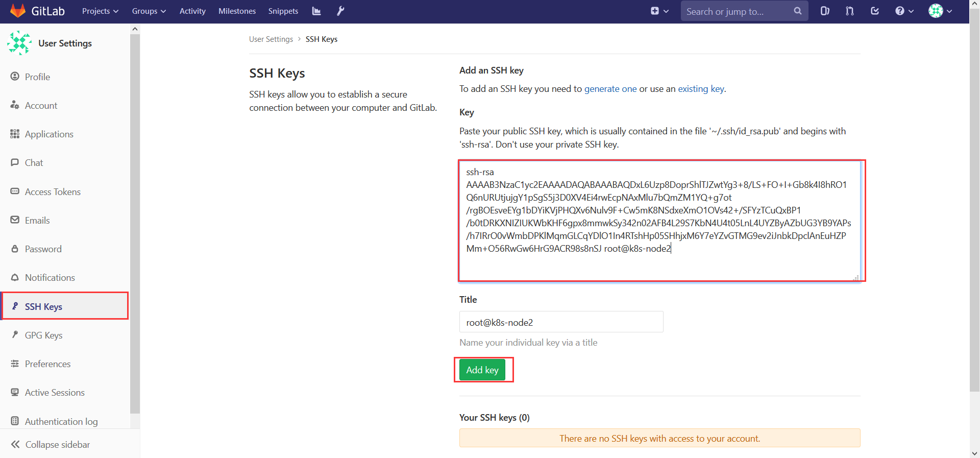Open the to-do list icon
The image size is (980, 458).
(875, 11)
